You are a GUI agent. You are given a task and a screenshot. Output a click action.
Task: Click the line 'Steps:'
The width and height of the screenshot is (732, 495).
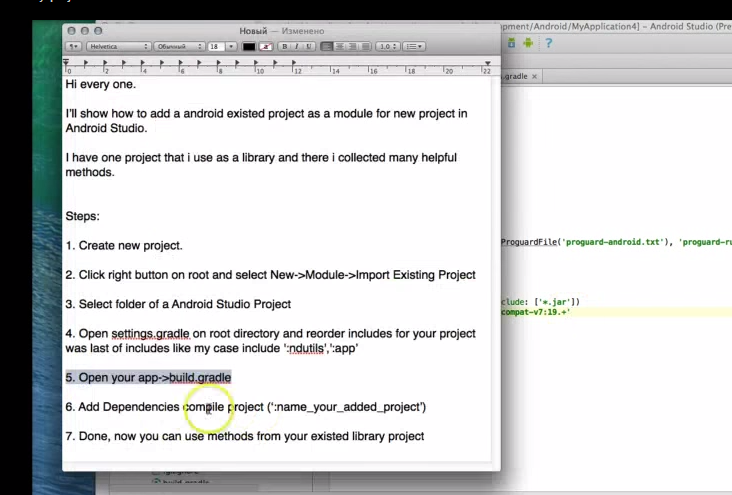(83, 216)
